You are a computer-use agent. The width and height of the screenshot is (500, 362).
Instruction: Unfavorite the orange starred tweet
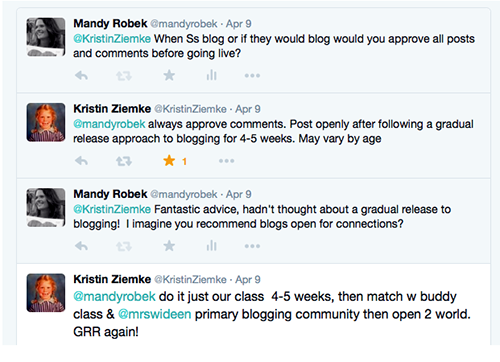pos(169,161)
